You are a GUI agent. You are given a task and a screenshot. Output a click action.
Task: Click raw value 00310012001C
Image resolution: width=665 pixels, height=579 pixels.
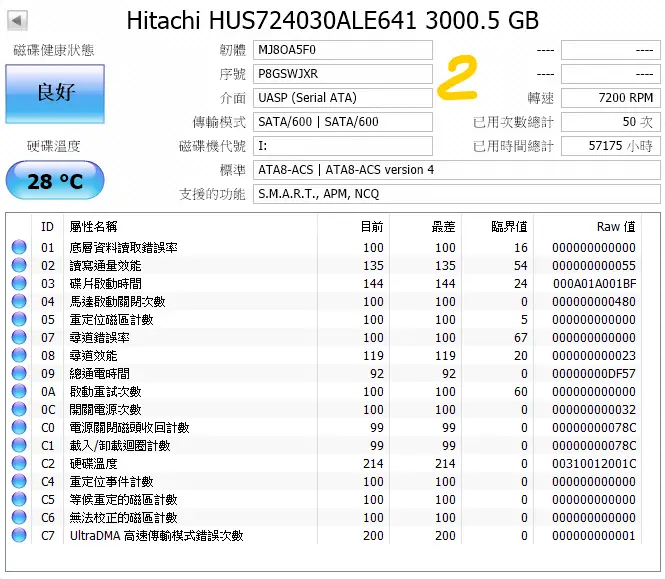pos(594,464)
